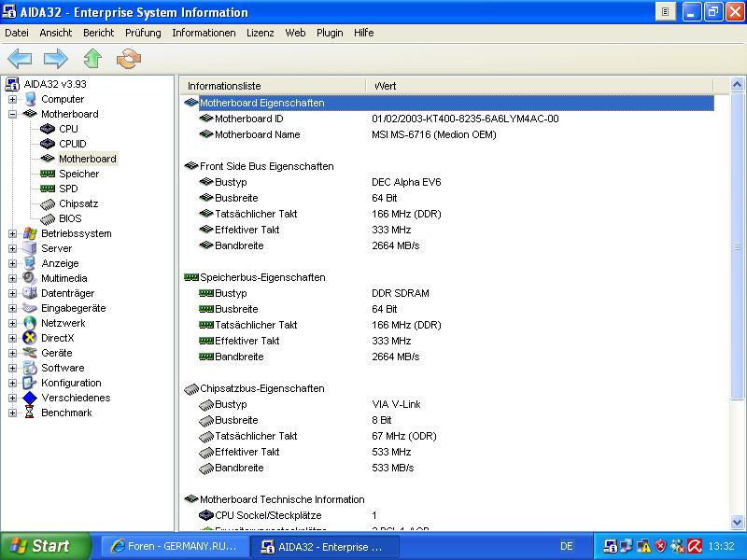Click the CPU chip icon in tree
Screen dimensions: 747x560
pos(48,129)
